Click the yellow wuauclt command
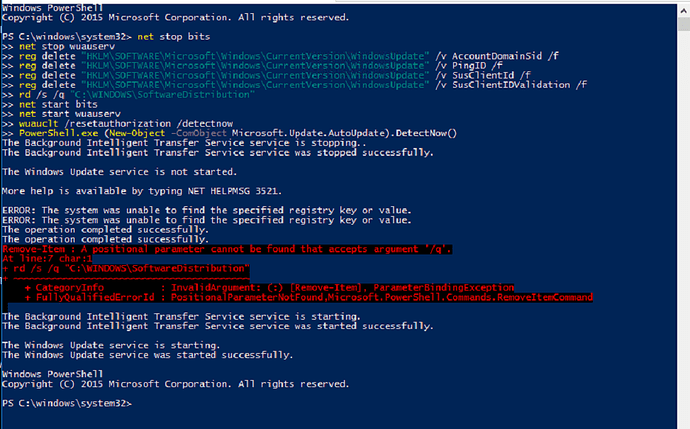This screenshot has width=690, height=429. [38, 124]
